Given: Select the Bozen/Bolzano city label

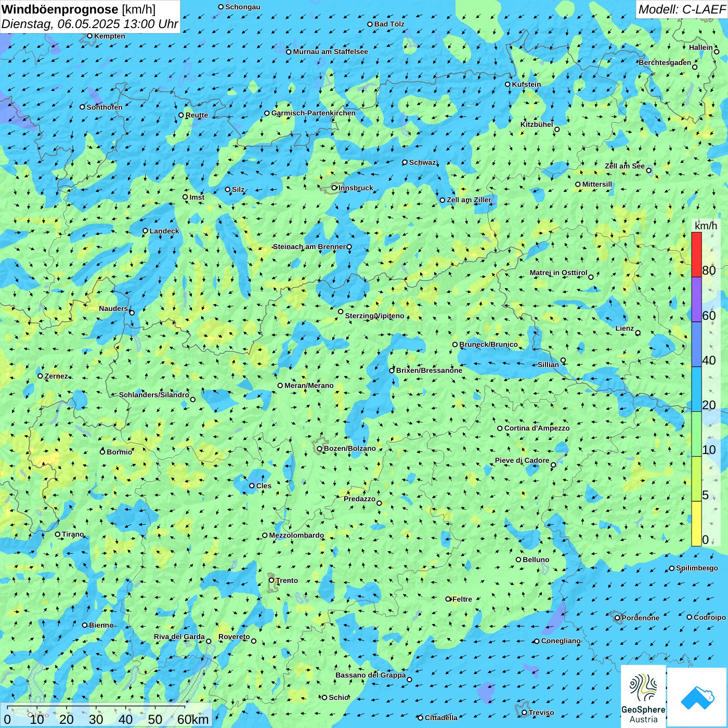Looking at the screenshot, I should click(x=349, y=448).
